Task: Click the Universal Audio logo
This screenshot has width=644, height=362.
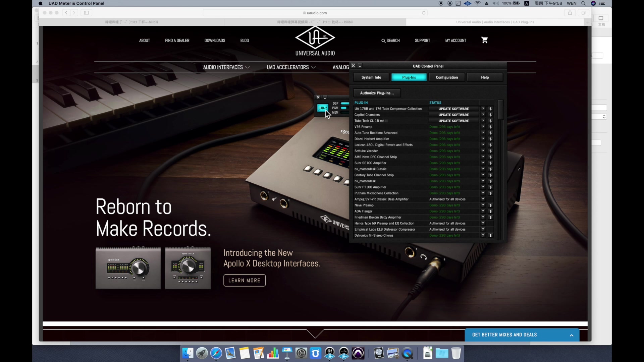Action: (315, 41)
